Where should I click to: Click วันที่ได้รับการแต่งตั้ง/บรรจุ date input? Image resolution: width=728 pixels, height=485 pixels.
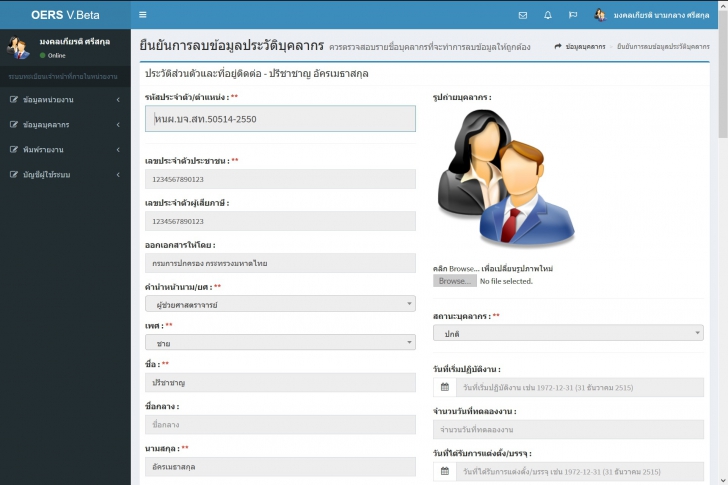tap(580, 471)
